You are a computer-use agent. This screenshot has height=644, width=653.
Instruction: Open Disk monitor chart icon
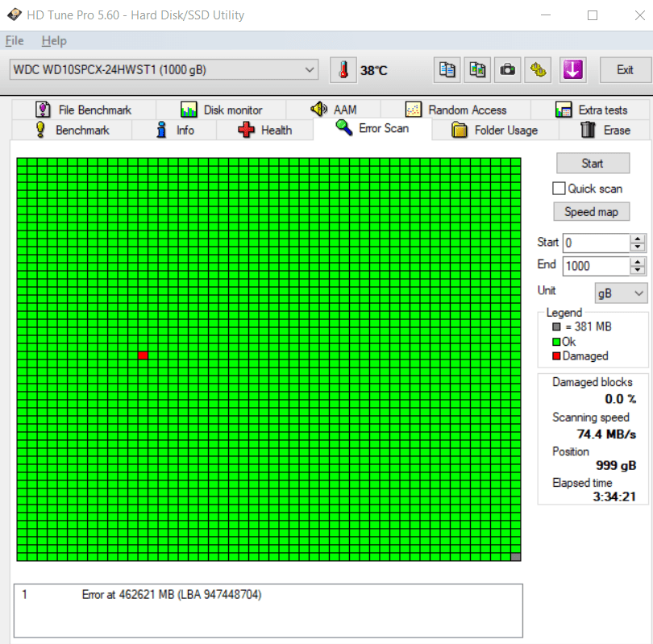(x=189, y=109)
